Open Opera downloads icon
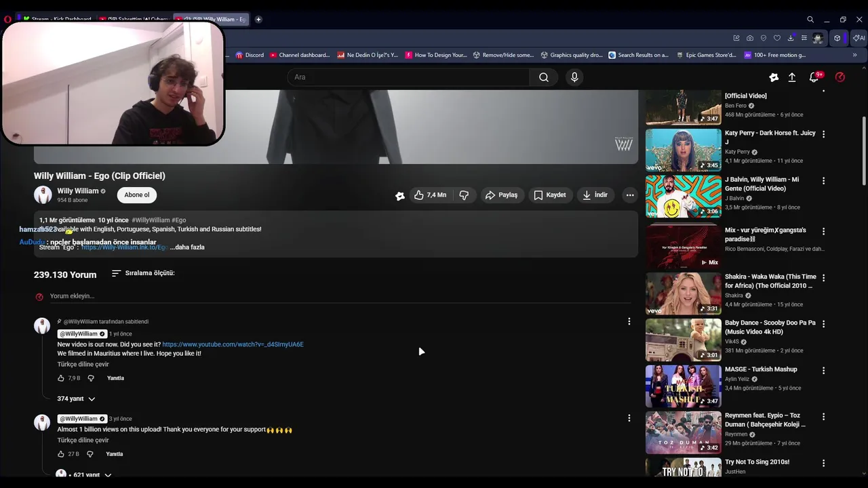Viewport: 868px width, 488px height. tap(791, 38)
